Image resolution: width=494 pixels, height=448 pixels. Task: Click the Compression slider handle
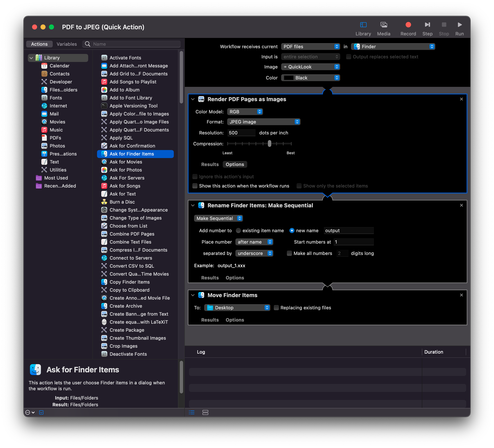270,144
